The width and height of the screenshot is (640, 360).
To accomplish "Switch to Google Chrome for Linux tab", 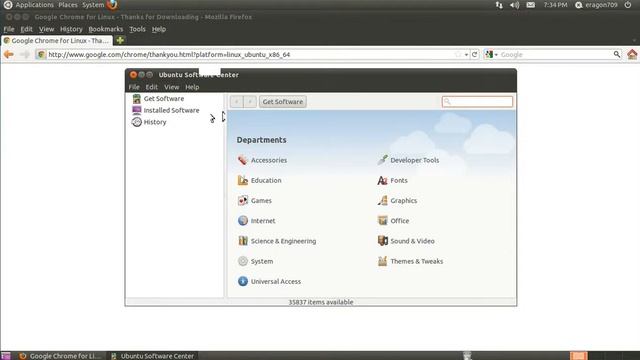I will [x=57, y=40].
